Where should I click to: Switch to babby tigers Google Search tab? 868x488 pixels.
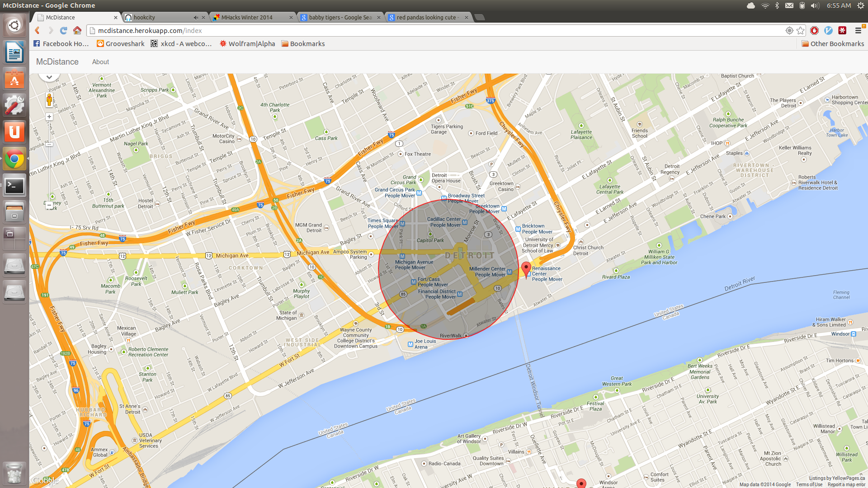[340, 18]
